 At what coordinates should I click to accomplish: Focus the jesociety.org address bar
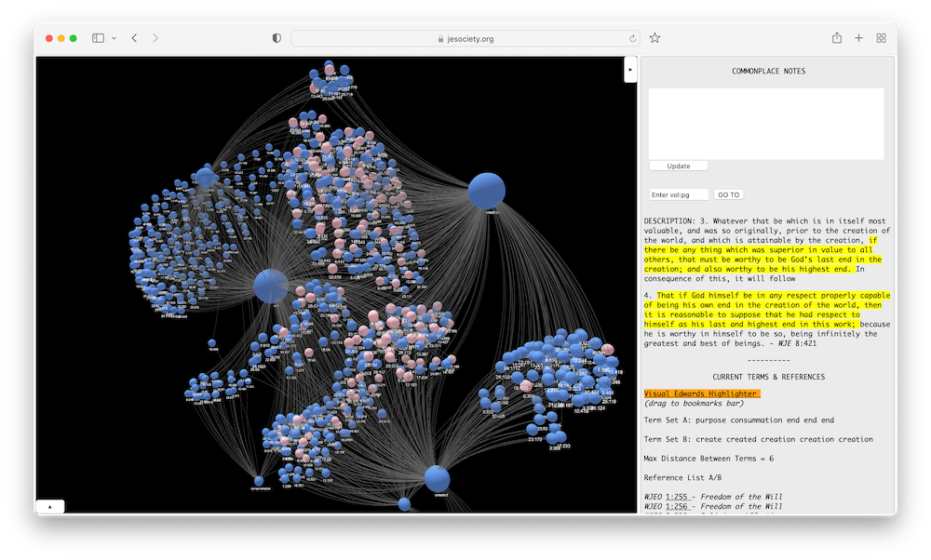(465, 38)
